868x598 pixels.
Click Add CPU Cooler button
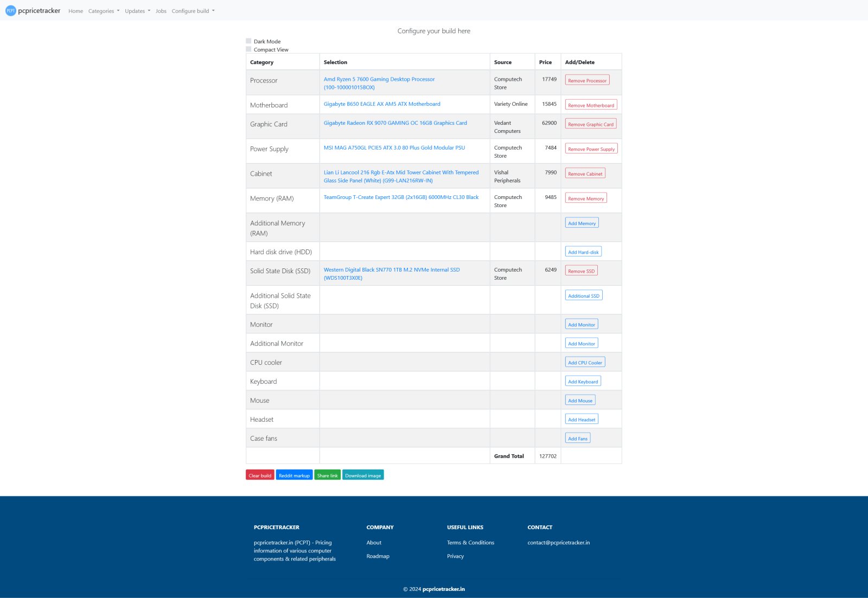click(x=585, y=363)
